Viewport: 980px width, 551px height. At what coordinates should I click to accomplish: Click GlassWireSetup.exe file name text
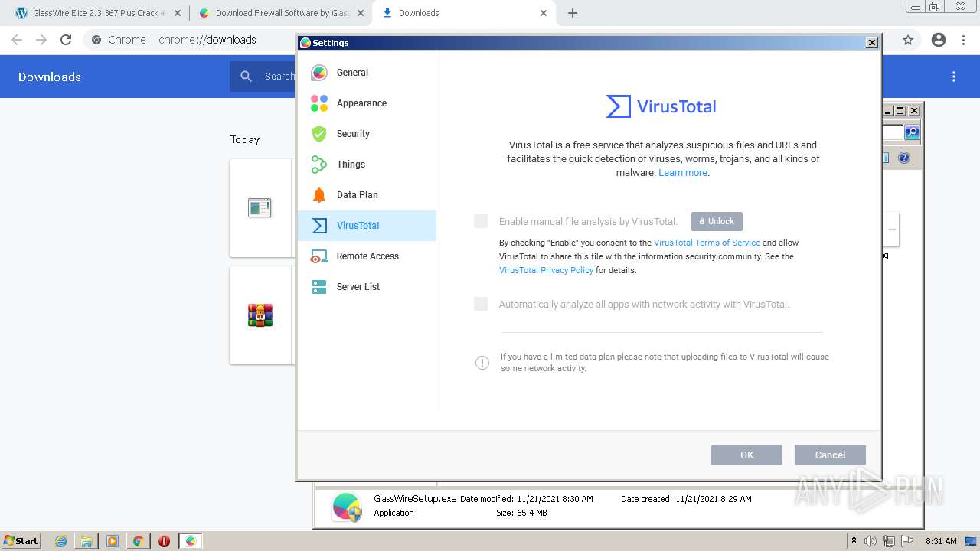[415, 498]
